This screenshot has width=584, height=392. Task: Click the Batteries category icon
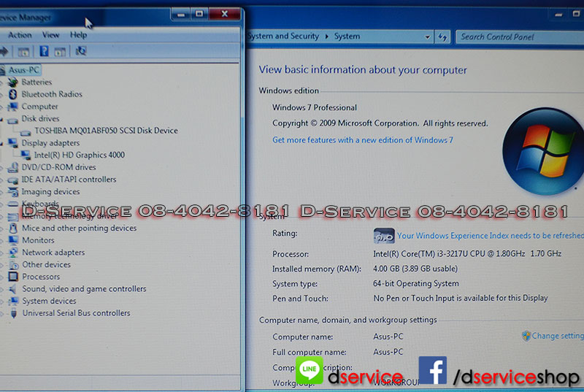coord(12,82)
